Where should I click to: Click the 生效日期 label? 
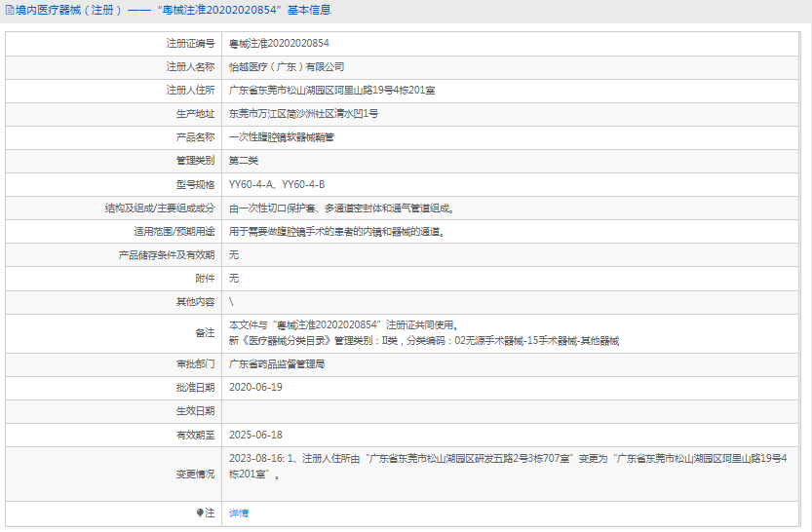coord(195,411)
